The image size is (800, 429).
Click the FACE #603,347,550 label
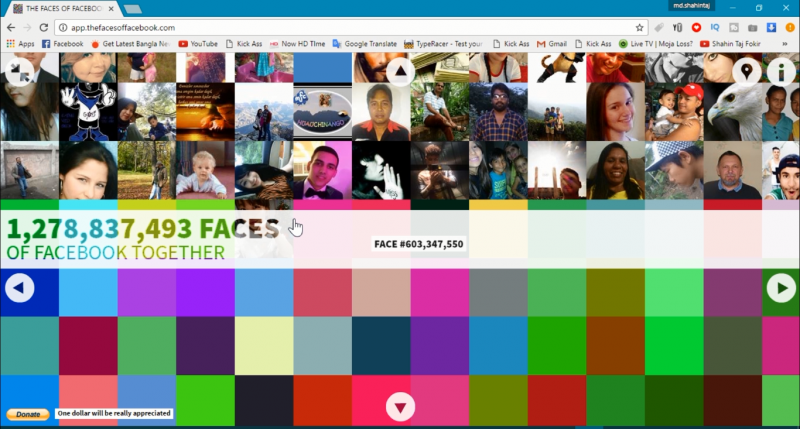[x=418, y=244]
